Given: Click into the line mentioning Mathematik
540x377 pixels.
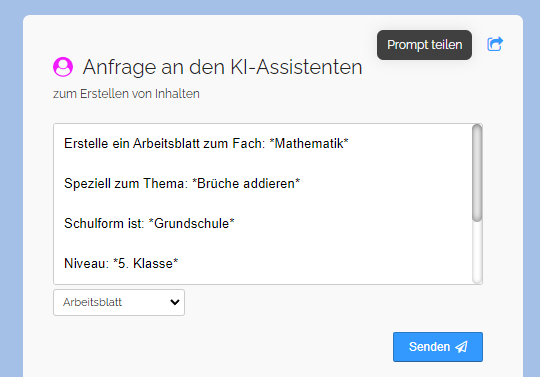Looking at the screenshot, I should click(x=206, y=144).
